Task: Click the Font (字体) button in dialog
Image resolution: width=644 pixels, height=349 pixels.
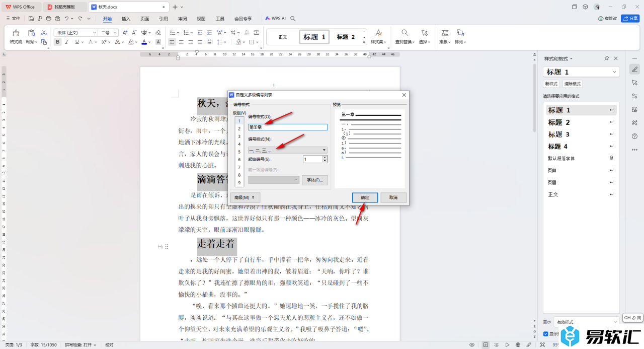Action: 314,180
